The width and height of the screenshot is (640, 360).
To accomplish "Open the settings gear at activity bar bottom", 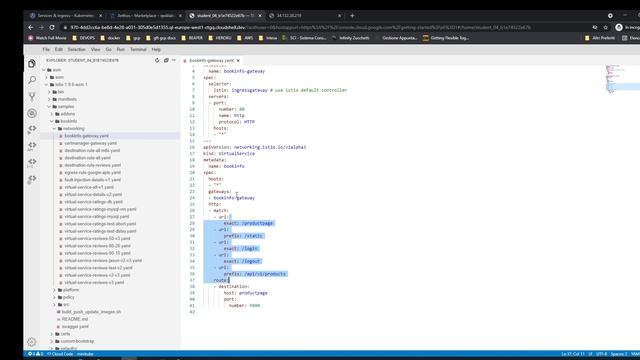I will coord(31,342).
